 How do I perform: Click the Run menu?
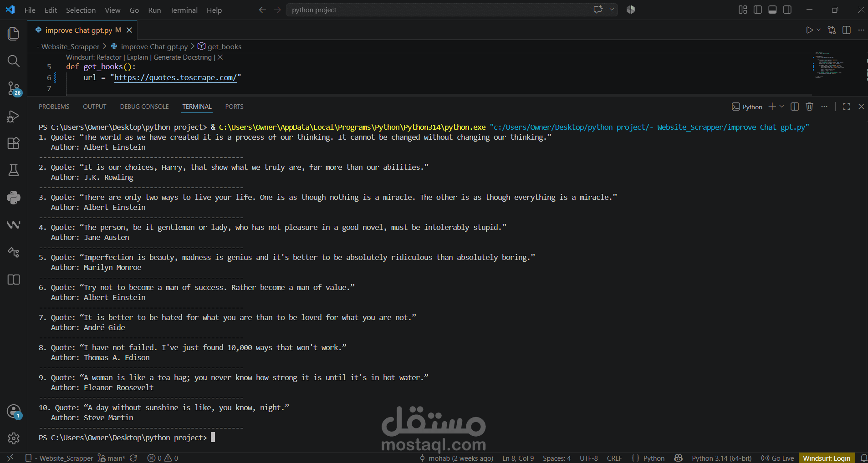(154, 10)
